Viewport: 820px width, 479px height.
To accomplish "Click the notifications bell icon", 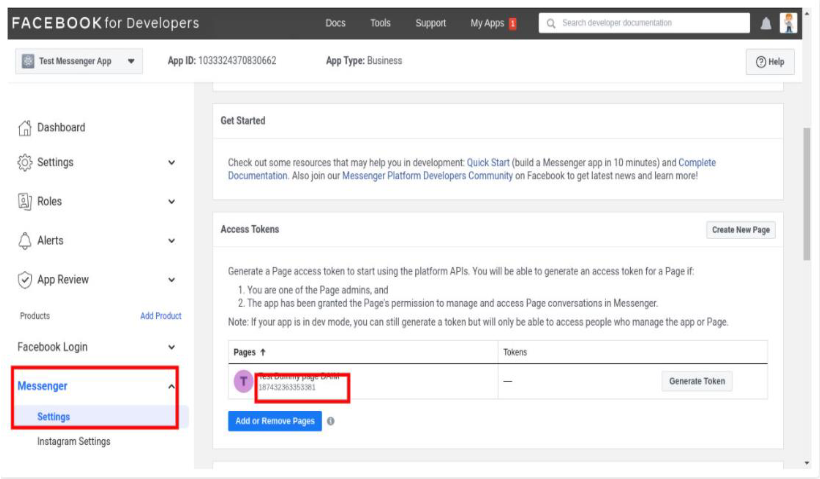I will point(766,24).
